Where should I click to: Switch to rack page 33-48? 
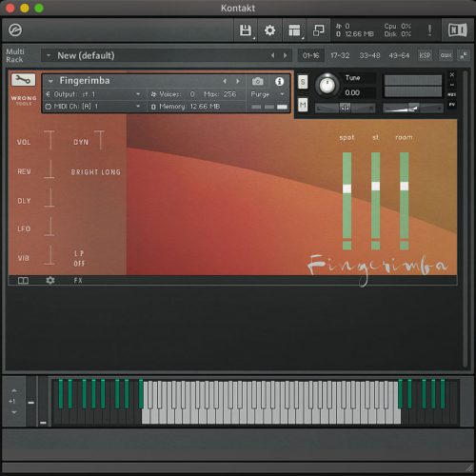[369, 55]
